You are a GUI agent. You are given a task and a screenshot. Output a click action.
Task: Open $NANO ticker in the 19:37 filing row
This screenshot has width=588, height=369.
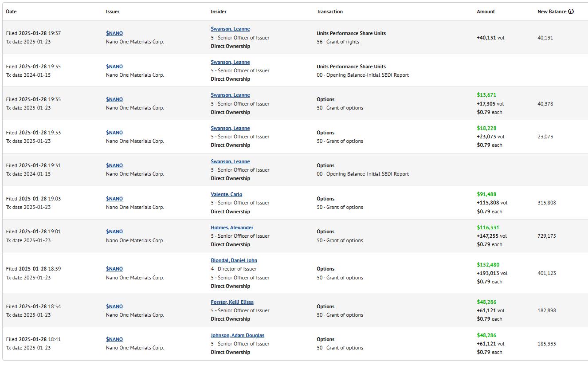coord(114,33)
